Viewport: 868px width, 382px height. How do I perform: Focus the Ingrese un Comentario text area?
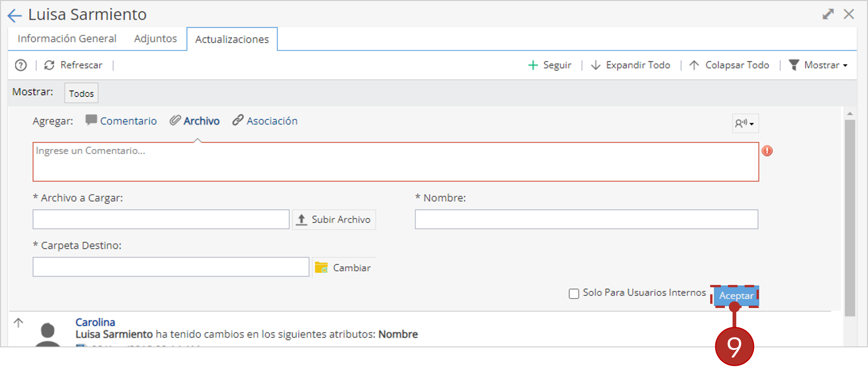click(x=396, y=162)
